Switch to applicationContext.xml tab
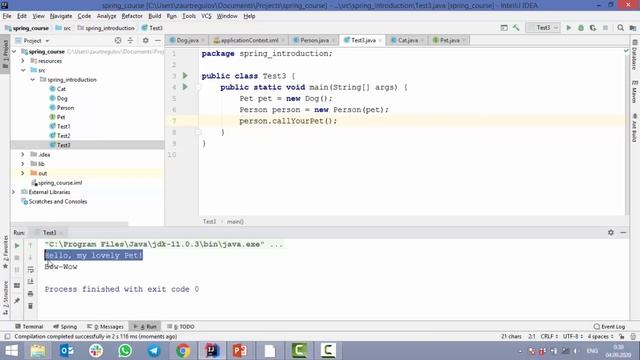640x360 pixels. [x=249, y=40]
